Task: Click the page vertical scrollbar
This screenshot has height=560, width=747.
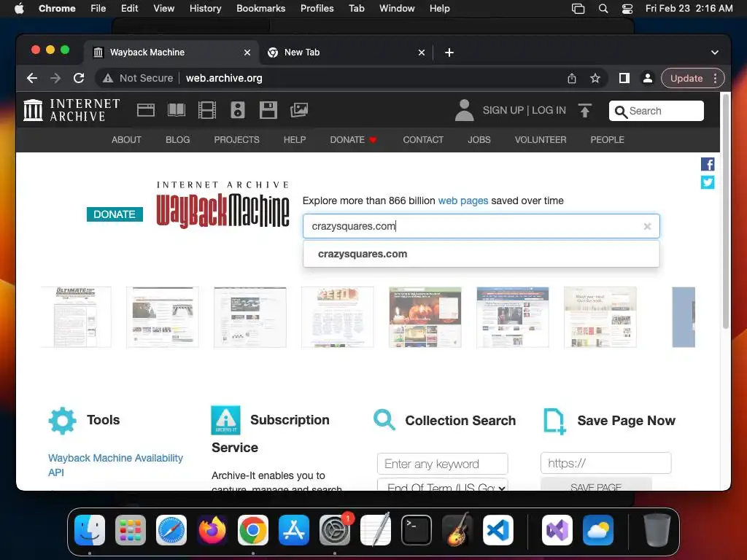Action: point(726,211)
